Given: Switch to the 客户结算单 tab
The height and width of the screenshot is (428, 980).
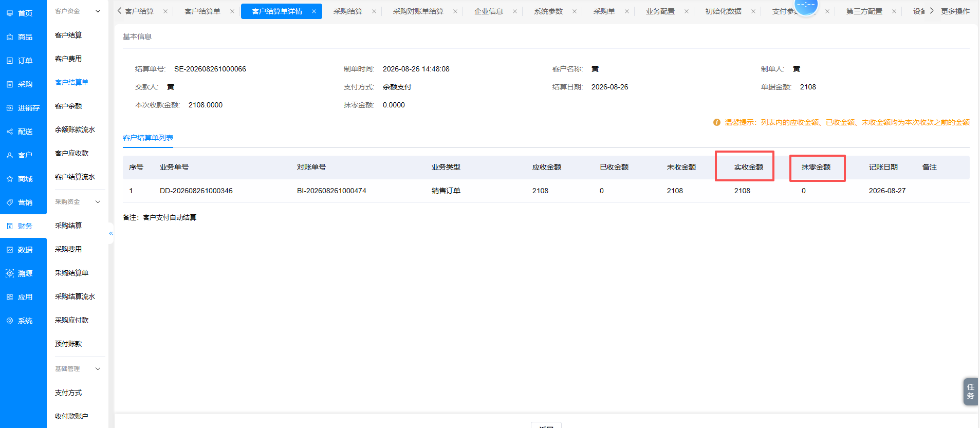Looking at the screenshot, I should coord(202,11).
